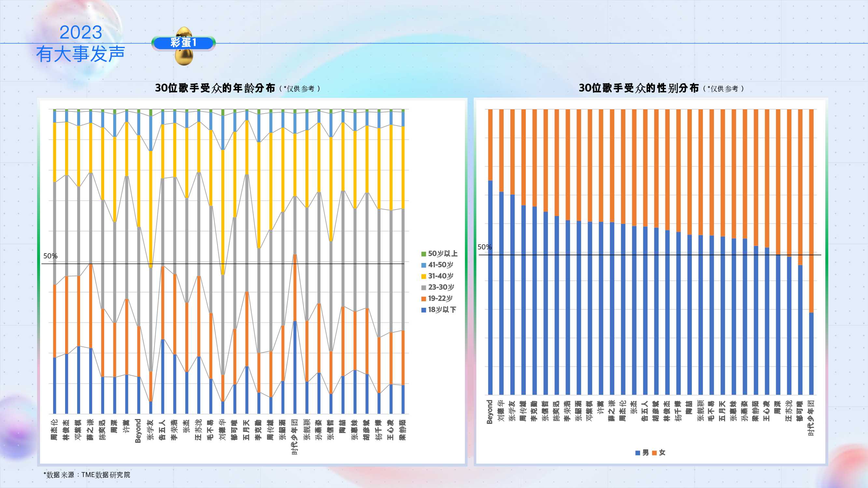Image resolution: width=868 pixels, height=488 pixels.
Task: Click the gray 23-30岁 legend swatch
Action: [424, 288]
